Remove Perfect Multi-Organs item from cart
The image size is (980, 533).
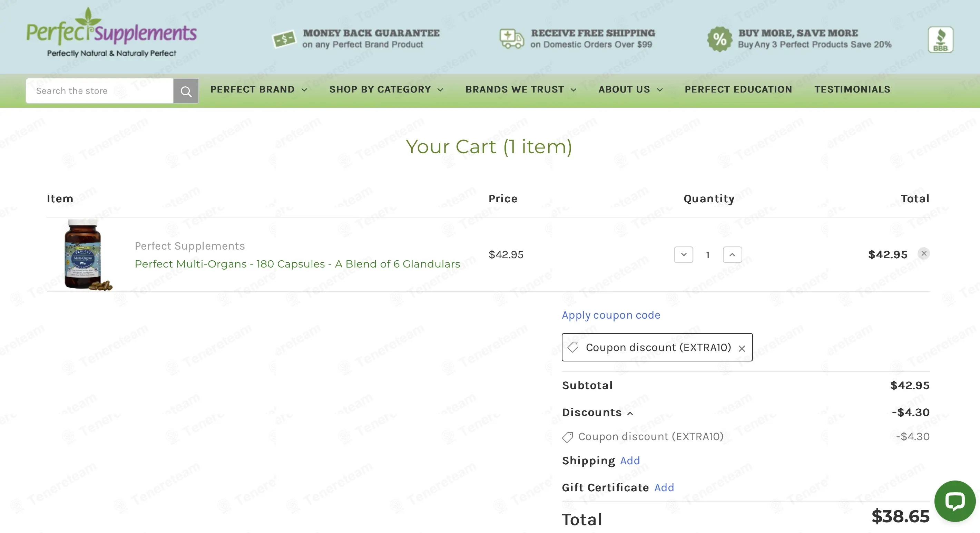pos(924,254)
